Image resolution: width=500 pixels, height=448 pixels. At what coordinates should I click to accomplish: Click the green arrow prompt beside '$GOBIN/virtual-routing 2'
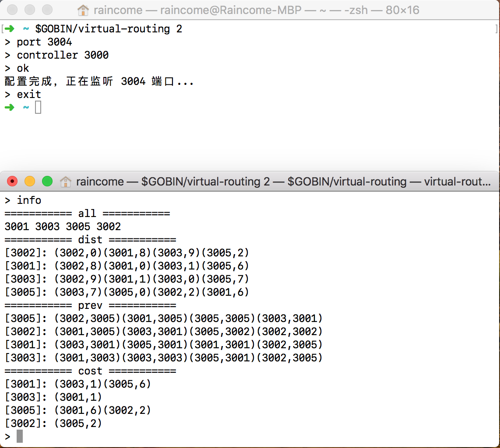[x=10, y=29]
